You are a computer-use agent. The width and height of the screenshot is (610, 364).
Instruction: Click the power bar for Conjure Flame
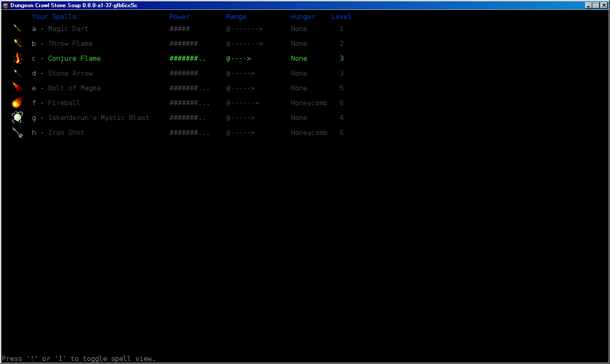click(x=188, y=58)
